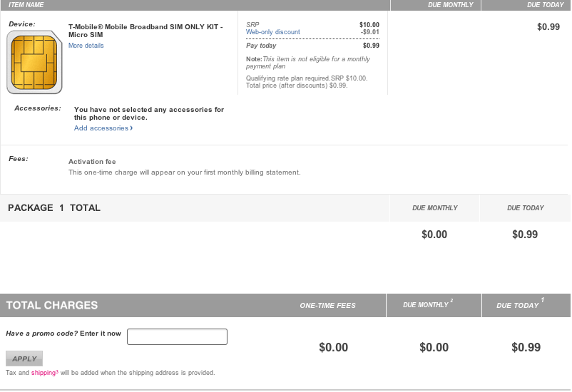Focus the promo code input field
The height and width of the screenshot is (392, 572).
[178, 336]
